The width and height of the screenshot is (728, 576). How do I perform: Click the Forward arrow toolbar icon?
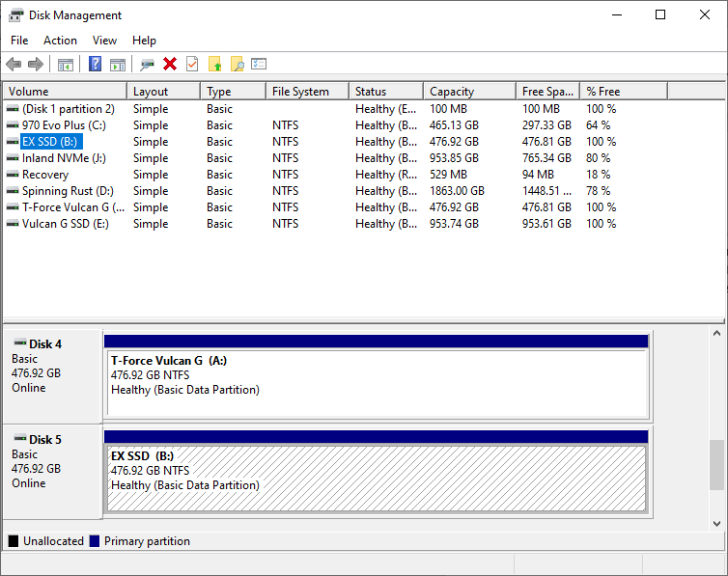tap(36, 64)
